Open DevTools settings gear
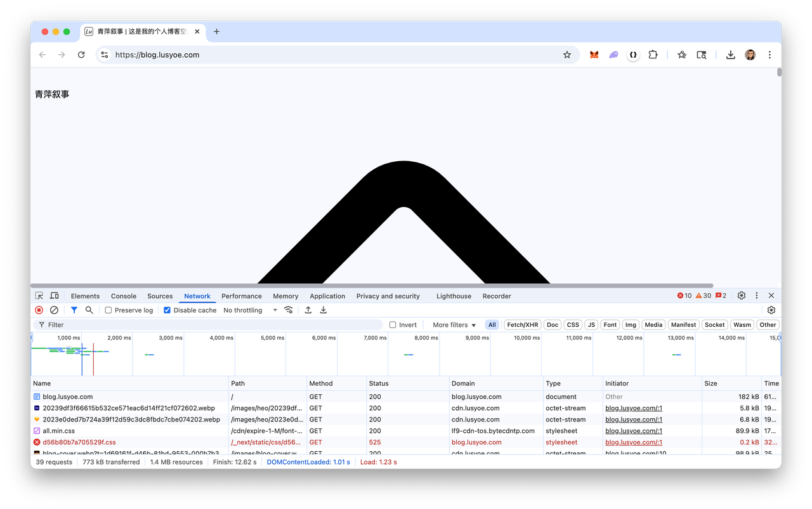The image size is (812, 509). [x=741, y=296]
